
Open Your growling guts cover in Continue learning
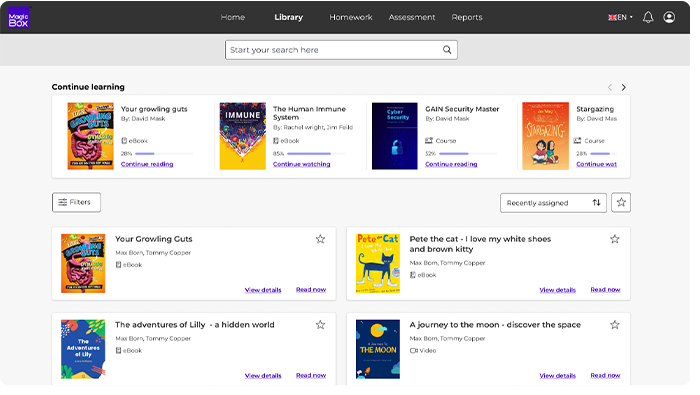click(x=91, y=136)
